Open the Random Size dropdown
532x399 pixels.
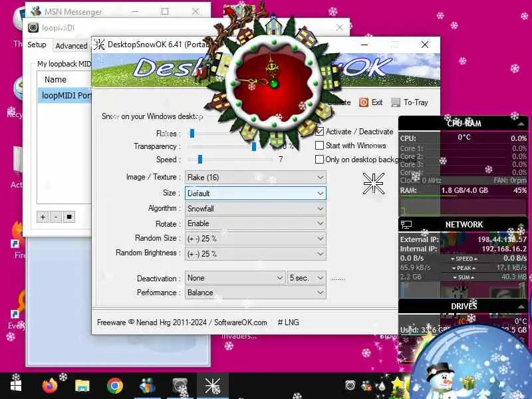tap(255, 239)
